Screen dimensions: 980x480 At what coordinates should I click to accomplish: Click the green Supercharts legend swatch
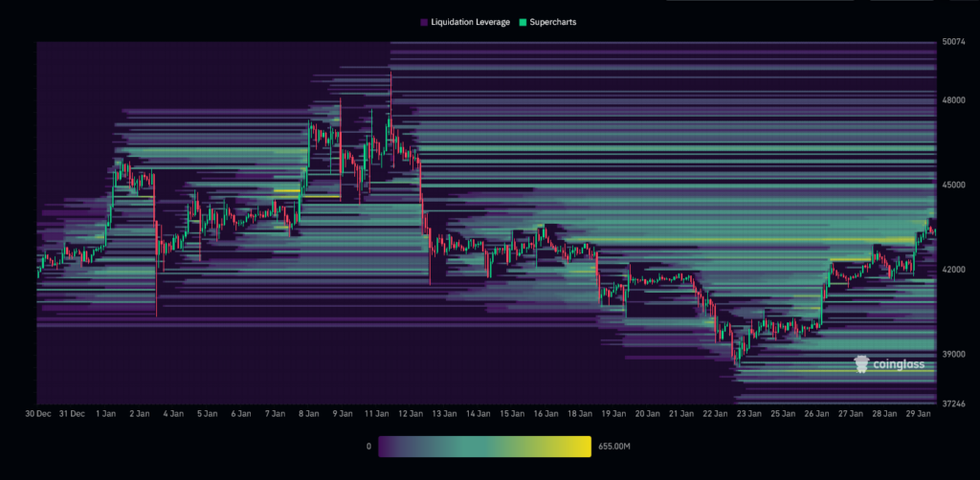point(523,22)
